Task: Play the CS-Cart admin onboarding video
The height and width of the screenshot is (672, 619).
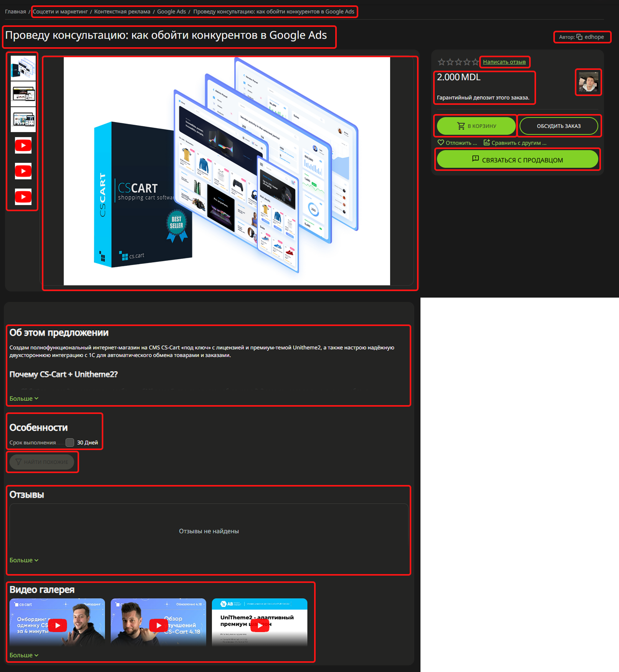Action: pyautogui.click(x=57, y=625)
